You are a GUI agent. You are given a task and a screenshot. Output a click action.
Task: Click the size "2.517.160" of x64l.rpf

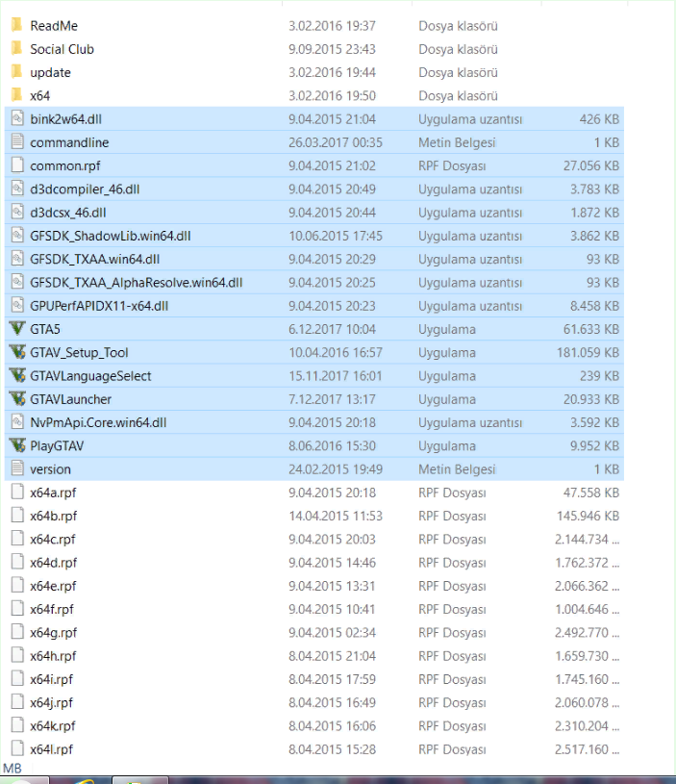pyautogui.click(x=582, y=749)
